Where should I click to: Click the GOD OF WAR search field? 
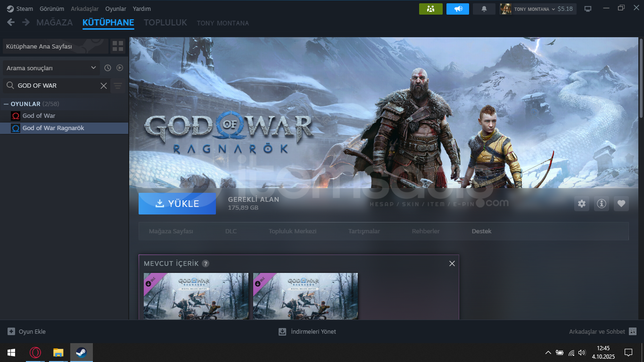coord(57,86)
